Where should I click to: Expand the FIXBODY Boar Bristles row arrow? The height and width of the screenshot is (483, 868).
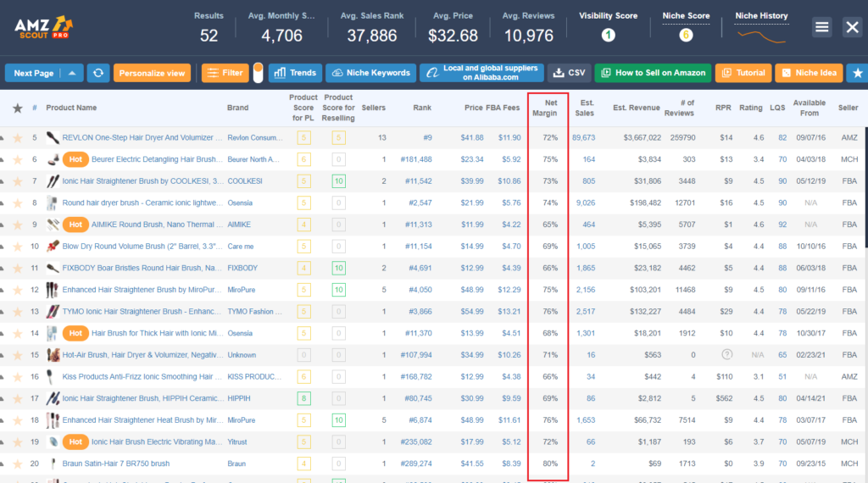click(3, 268)
